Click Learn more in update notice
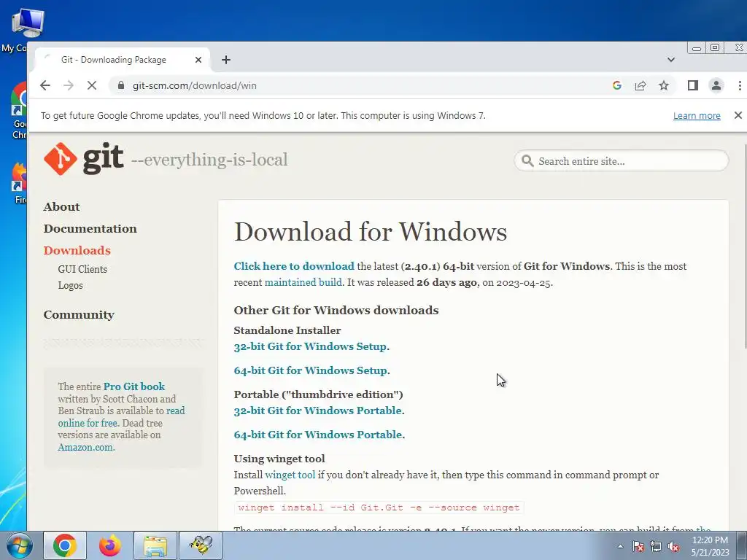 point(697,116)
